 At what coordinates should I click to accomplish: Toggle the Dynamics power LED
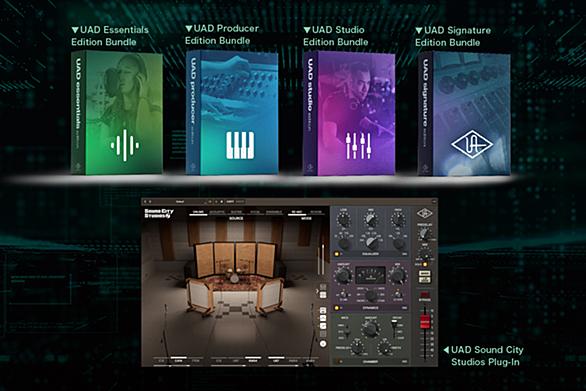[x=337, y=308]
